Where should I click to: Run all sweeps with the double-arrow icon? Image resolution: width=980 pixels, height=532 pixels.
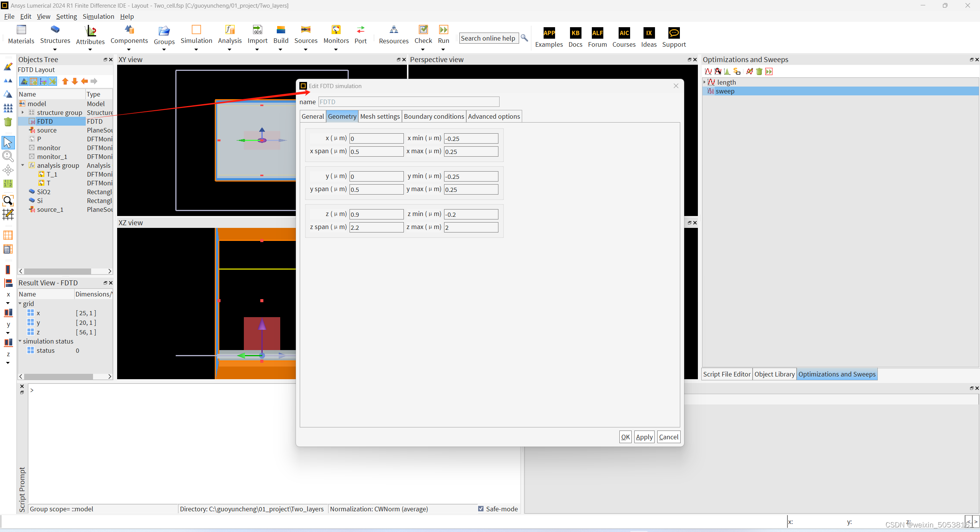point(769,71)
